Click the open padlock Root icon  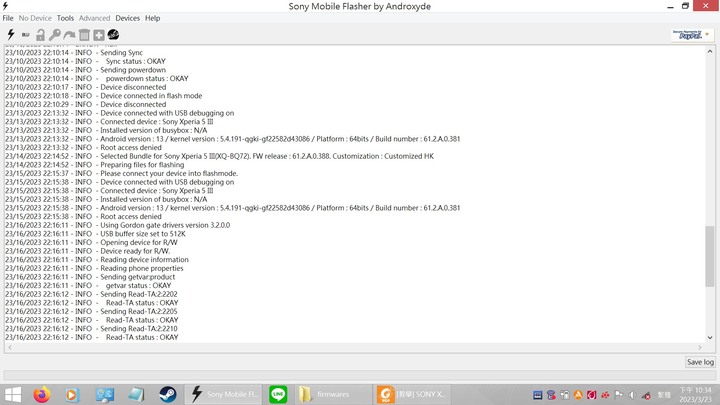pos(40,35)
